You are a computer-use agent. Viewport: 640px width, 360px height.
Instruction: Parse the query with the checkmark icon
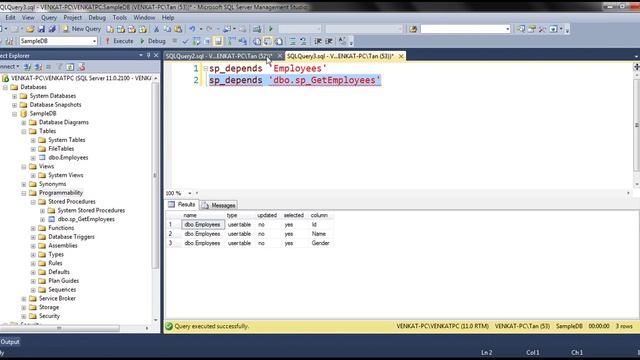[185, 41]
